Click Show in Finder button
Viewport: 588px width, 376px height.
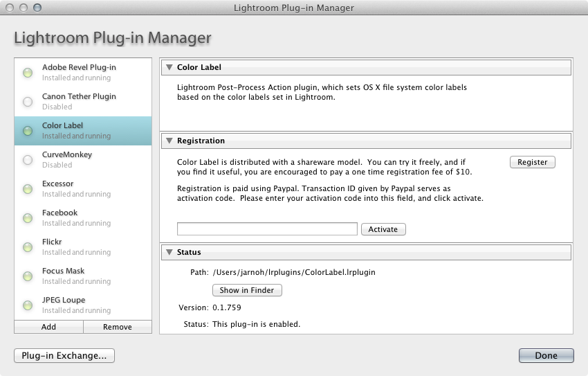click(x=247, y=290)
